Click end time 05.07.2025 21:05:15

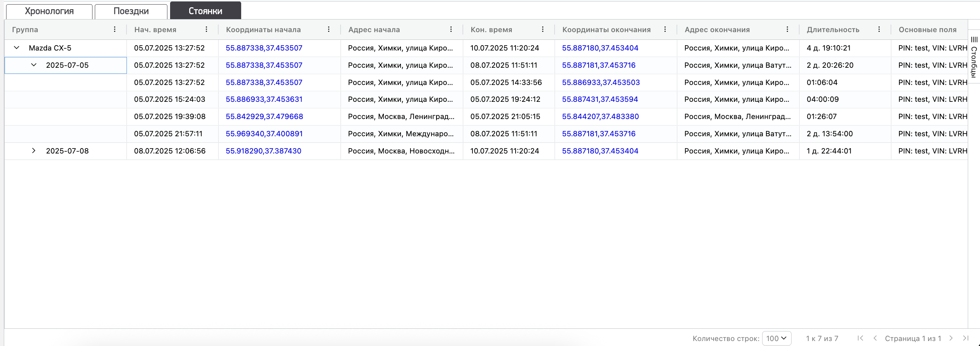pos(505,116)
